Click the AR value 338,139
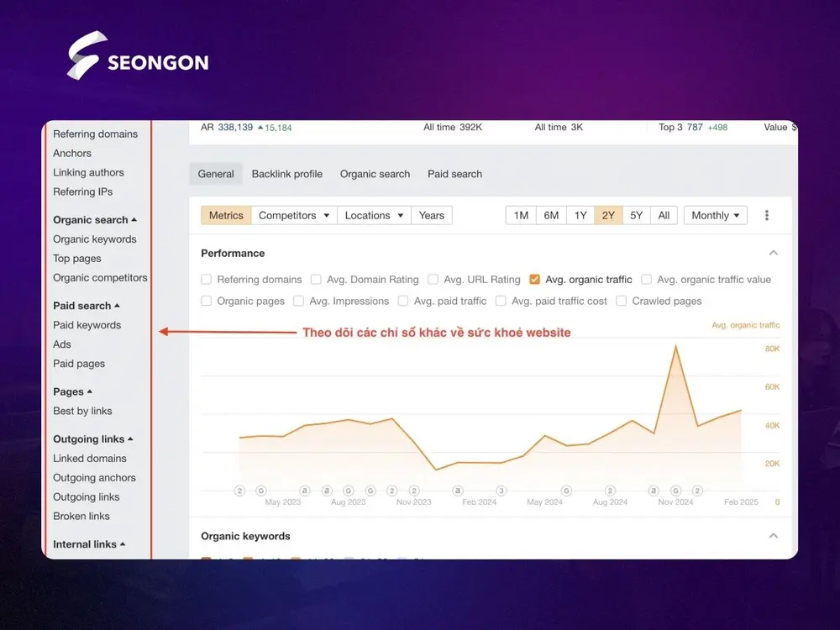Screen dimensions: 840x630 [x=235, y=128]
